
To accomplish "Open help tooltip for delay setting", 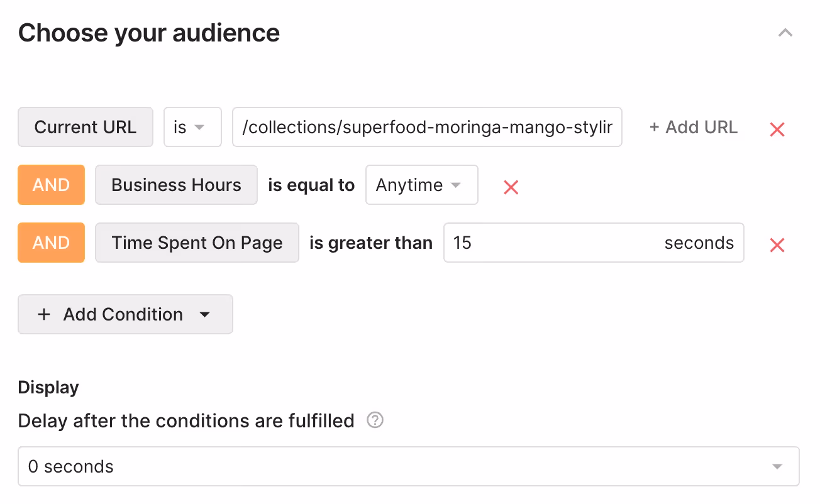I will [x=375, y=420].
